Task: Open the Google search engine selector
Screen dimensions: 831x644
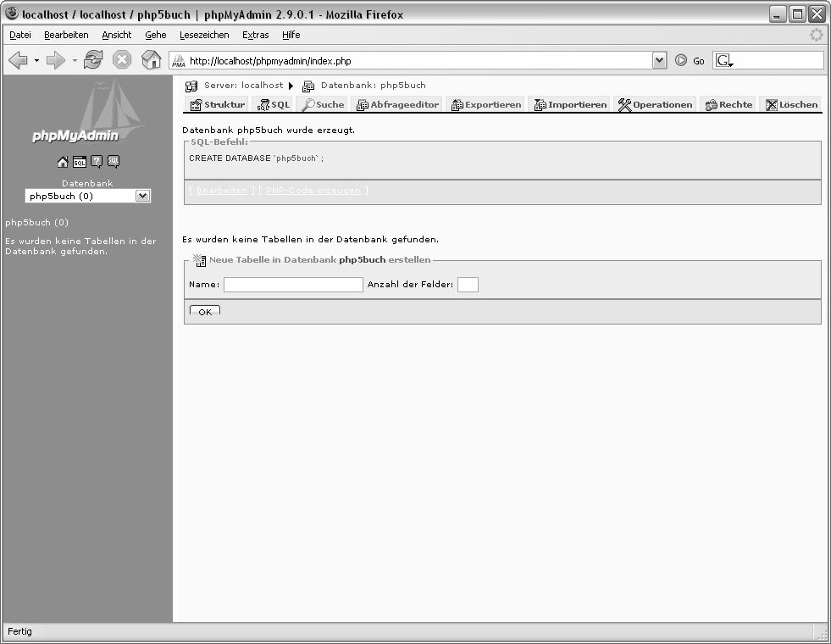Action: [x=724, y=61]
